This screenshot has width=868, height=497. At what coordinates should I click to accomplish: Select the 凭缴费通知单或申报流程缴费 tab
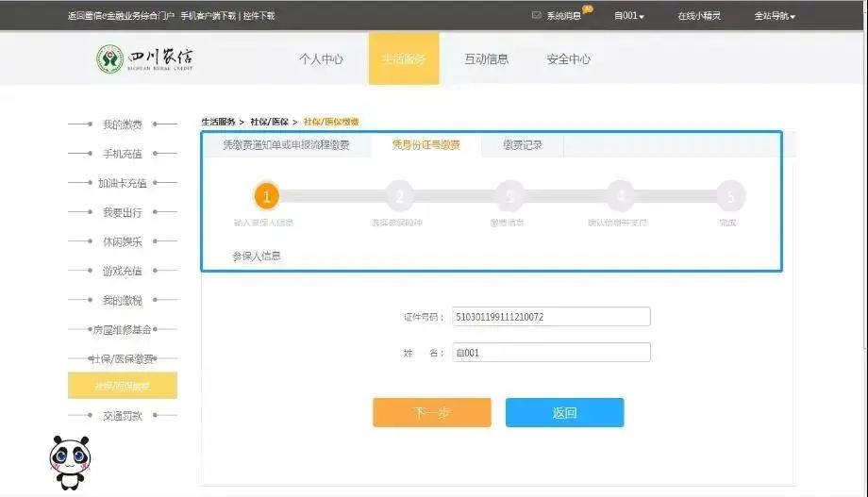(x=285, y=145)
